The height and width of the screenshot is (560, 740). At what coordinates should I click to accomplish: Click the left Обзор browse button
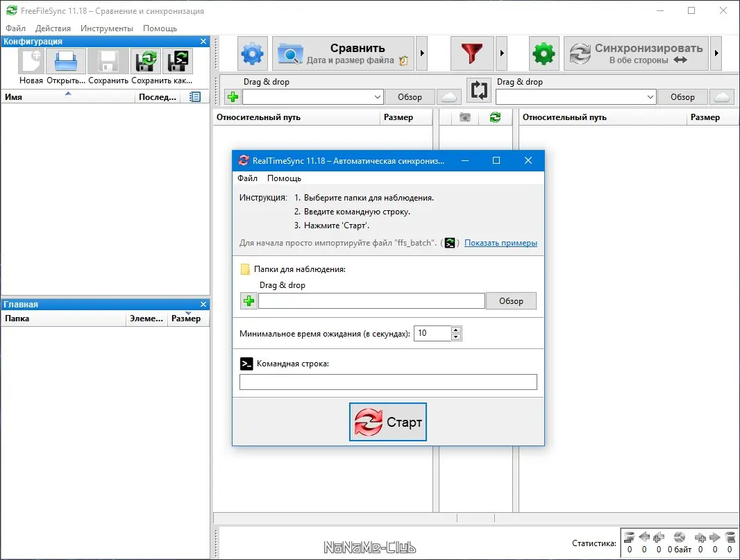click(x=410, y=97)
